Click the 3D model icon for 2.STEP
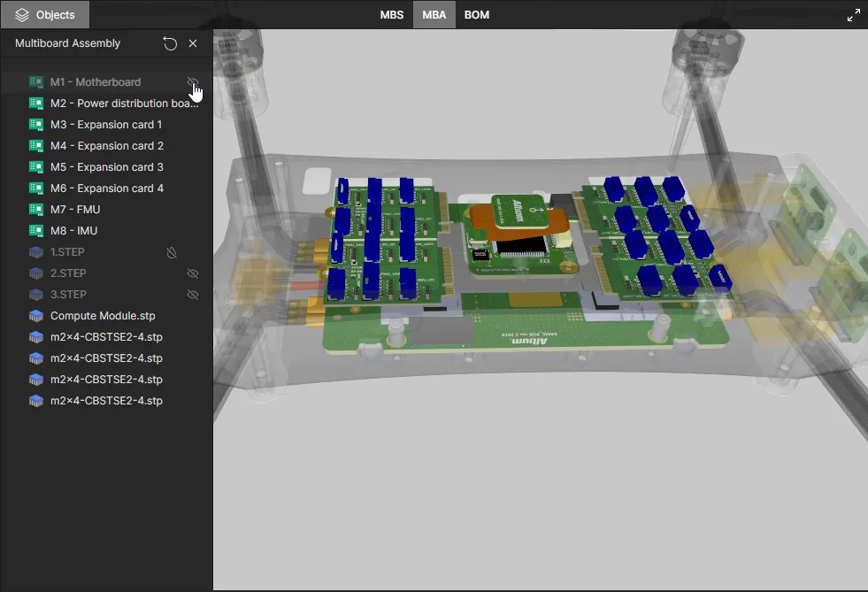Image resolution: width=868 pixels, height=592 pixels. click(36, 273)
